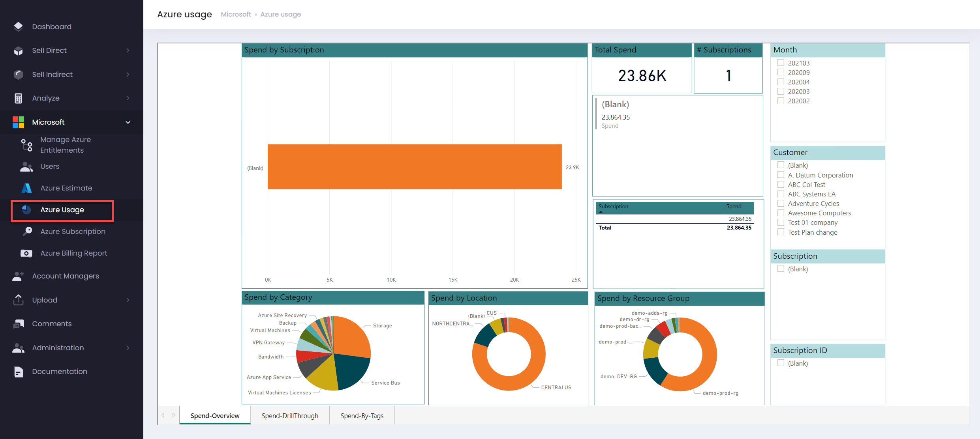The image size is (980, 439).
Task: Check the ABC Col Test customer
Action: pyautogui.click(x=781, y=184)
